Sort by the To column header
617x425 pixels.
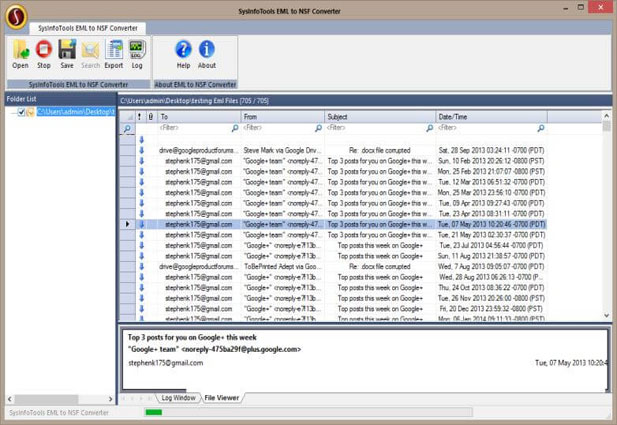(199, 116)
